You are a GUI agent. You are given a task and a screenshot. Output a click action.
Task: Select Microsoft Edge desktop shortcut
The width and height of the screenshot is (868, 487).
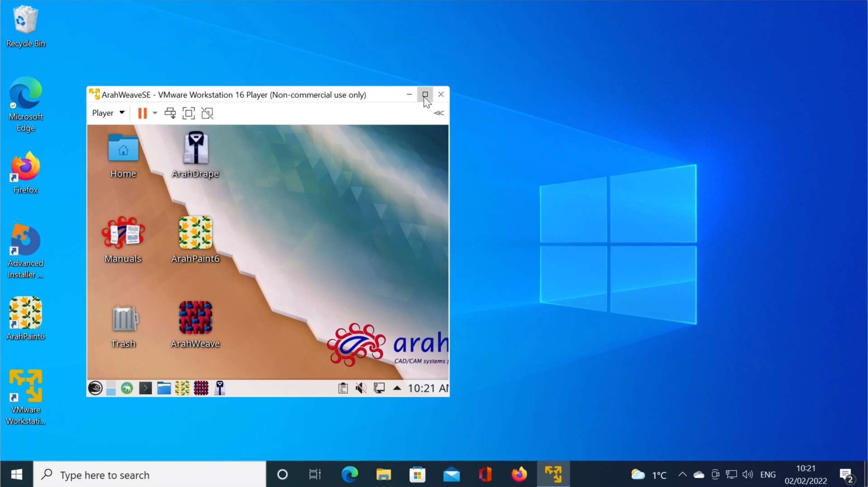(x=26, y=105)
